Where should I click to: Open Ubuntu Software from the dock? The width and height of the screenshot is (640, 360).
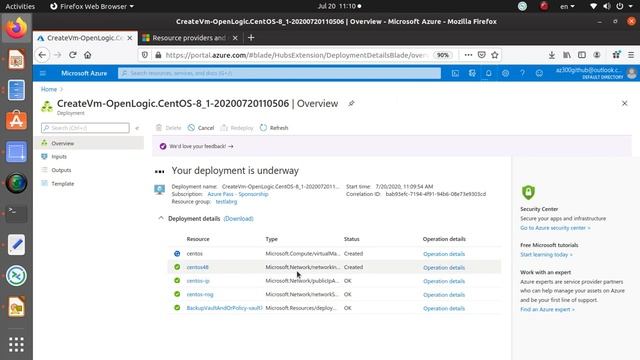click(x=16, y=120)
